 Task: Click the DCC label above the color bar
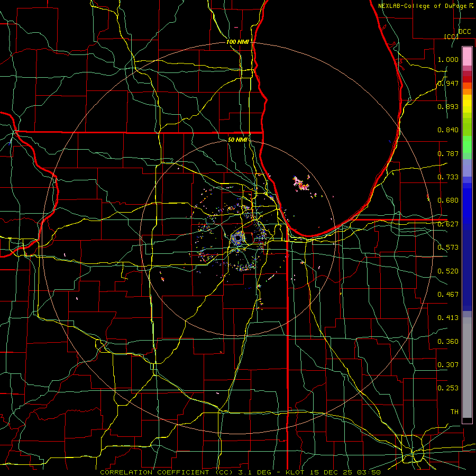click(x=465, y=32)
